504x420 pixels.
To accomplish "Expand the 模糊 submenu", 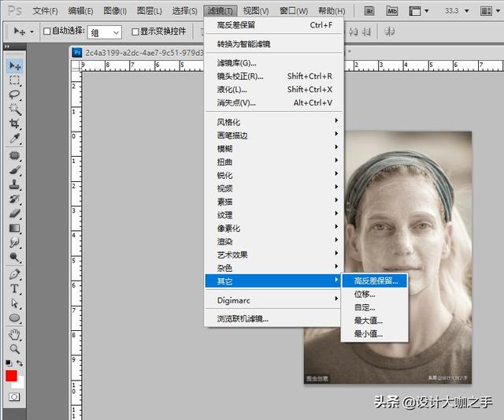I will point(273,149).
